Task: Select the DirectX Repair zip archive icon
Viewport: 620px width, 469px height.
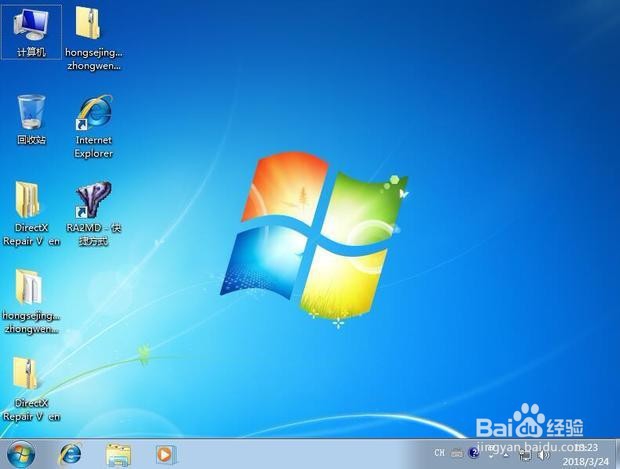Action: (31, 390)
